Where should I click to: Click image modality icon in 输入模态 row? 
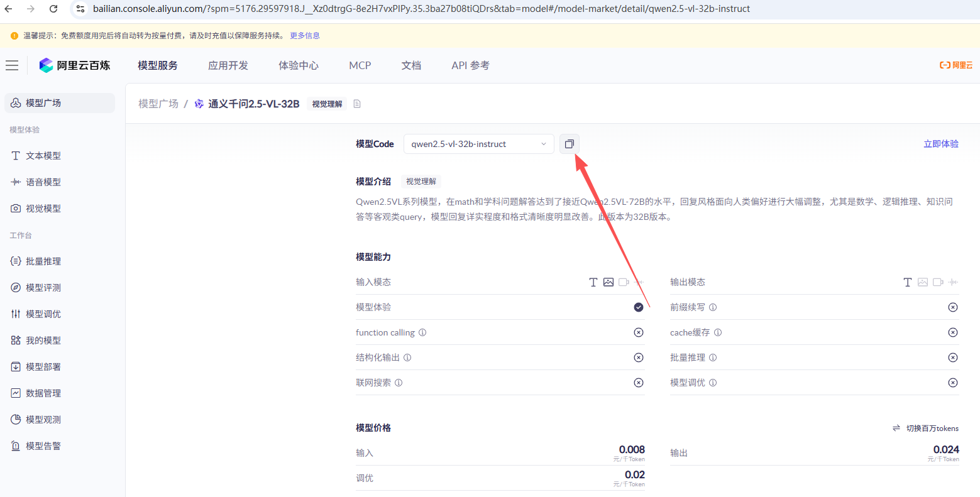point(608,282)
